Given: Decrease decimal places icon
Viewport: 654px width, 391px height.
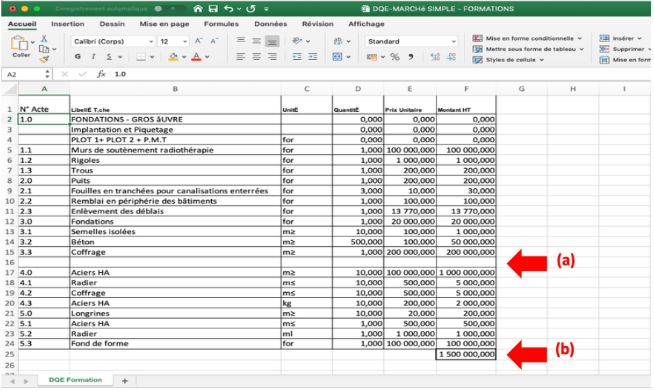Looking at the screenshot, I should (451, 57).
